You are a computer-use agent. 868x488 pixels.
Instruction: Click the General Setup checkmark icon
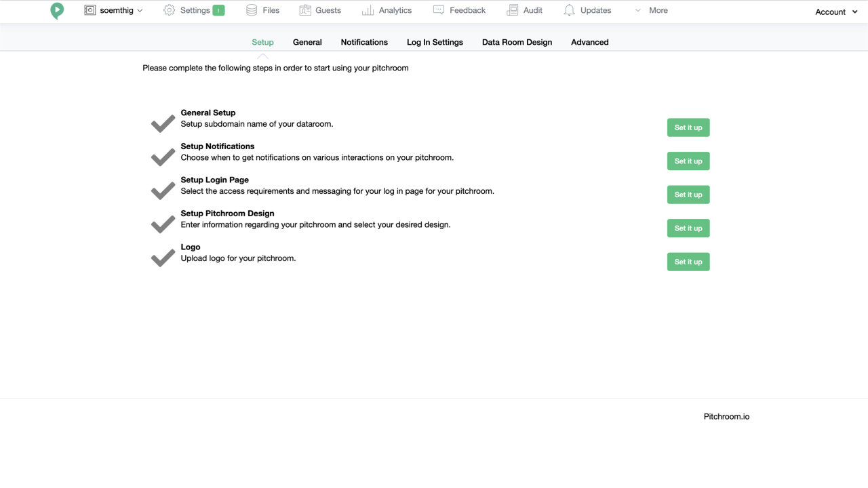(x=163, y=123)
